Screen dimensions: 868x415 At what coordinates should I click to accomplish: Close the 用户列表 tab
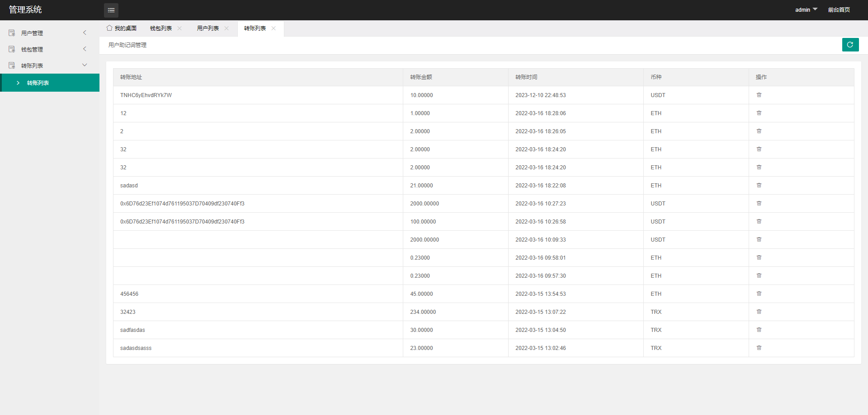226,28
